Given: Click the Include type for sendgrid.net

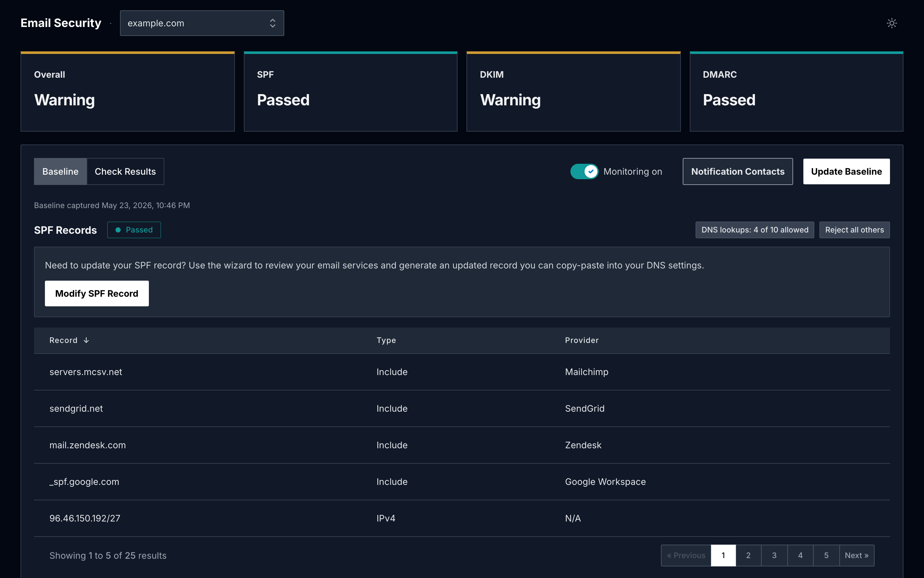Looking at the screenshot, I should coord(392,409).
